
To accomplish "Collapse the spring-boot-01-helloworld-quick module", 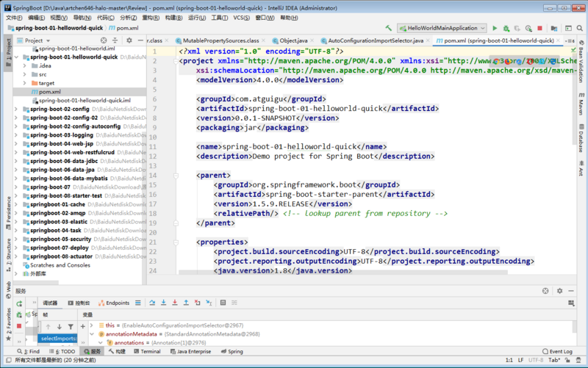I will click(x=16, y=57).
